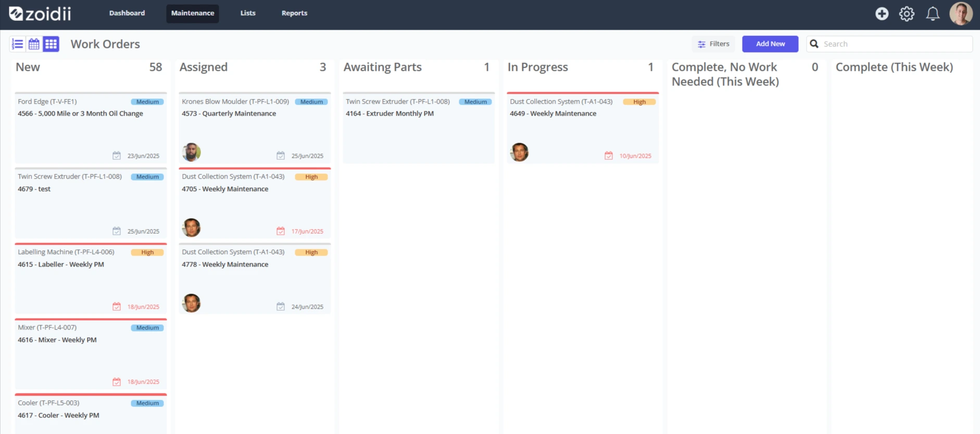980x434 pixels.
Task: Click New column heading
Action: [x=28, y=67]
